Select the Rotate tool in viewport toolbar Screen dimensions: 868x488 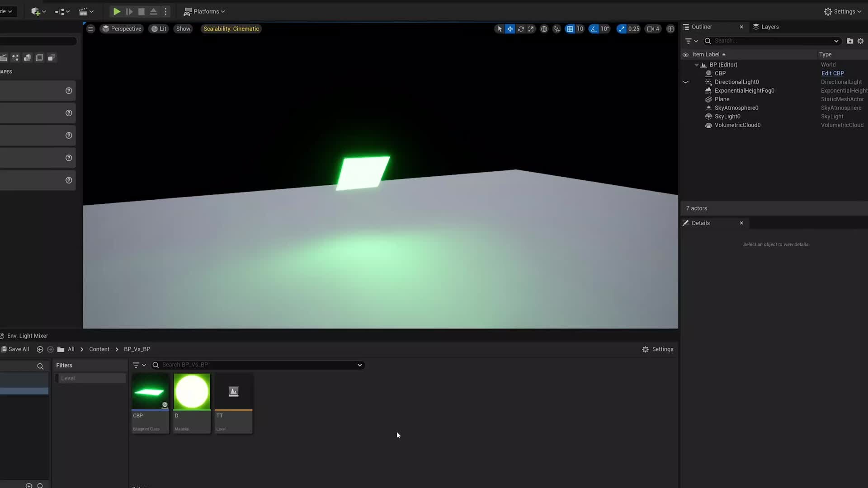[x=521, y=28]
